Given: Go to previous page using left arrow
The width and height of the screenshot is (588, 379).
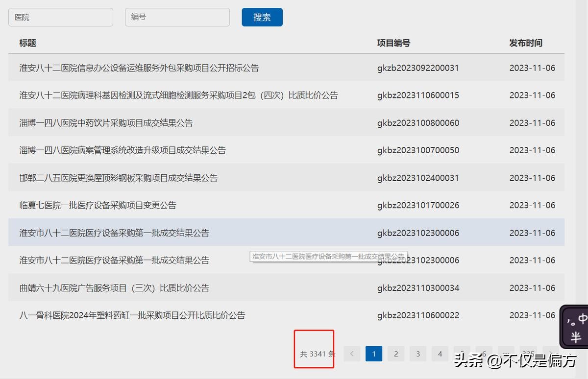Looking at the screenshot, I should (352, 354).
